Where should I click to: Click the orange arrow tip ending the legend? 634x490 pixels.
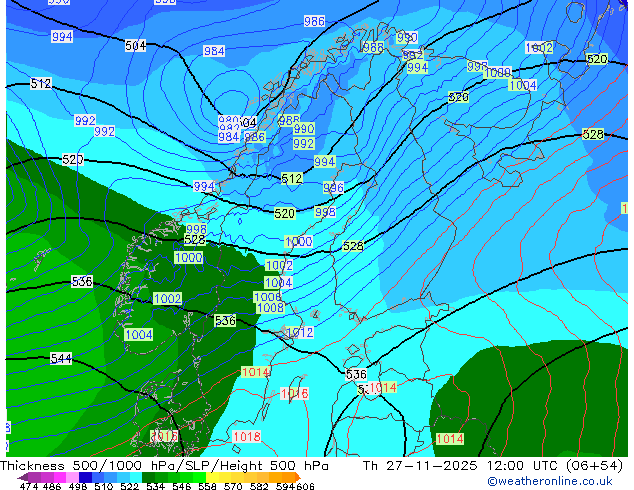point(298,477)
